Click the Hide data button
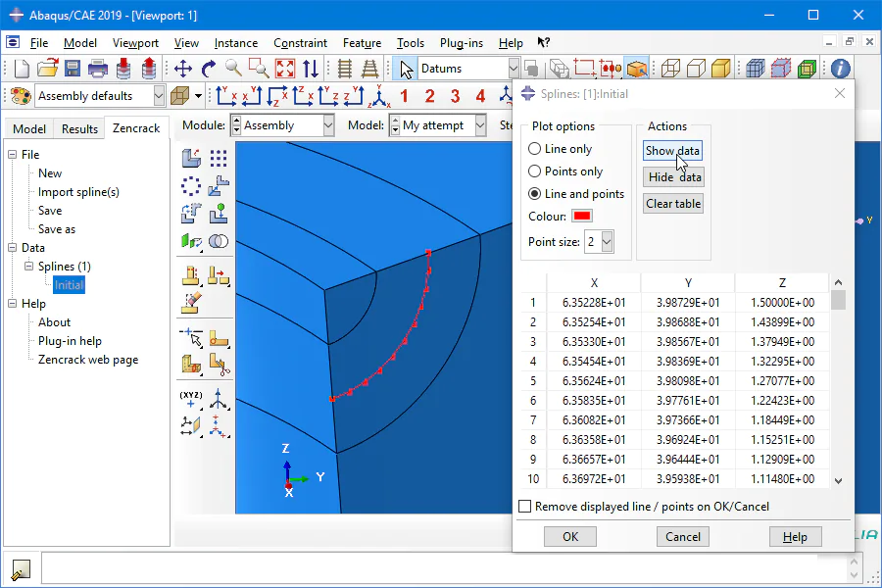Screen dimensions: 882x588 673,177
